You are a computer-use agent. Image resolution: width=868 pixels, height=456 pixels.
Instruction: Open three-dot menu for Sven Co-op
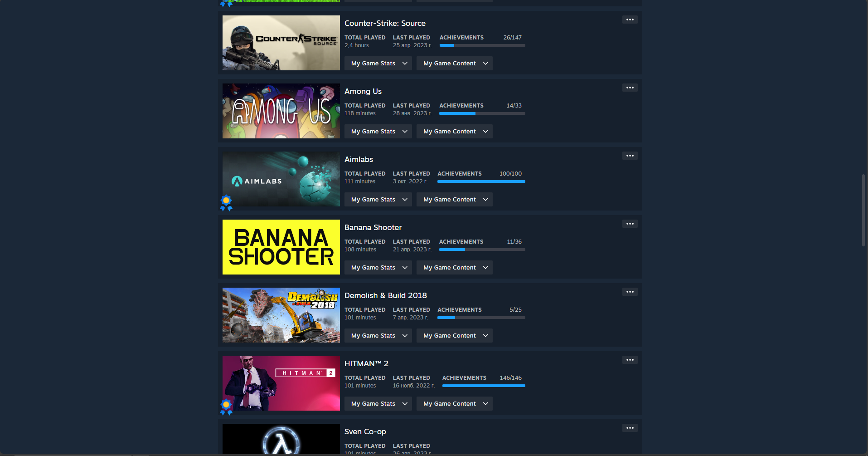pos(630,428)
